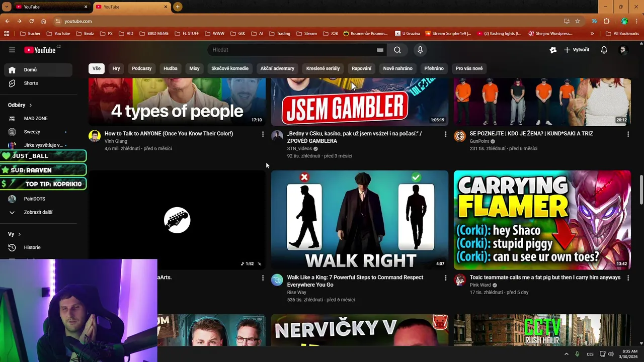Screen dimensions: 644x362
Task: Expand the Vy section chevron
Action: click(19, 234)
